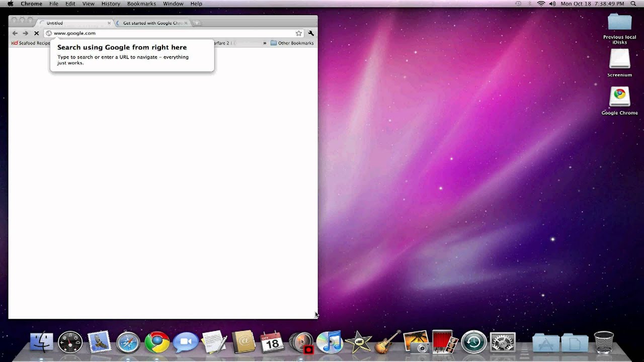The image size is (644, 362).
Task: Click the Time Machine menu bar icon
Action: tap(519, 4)
